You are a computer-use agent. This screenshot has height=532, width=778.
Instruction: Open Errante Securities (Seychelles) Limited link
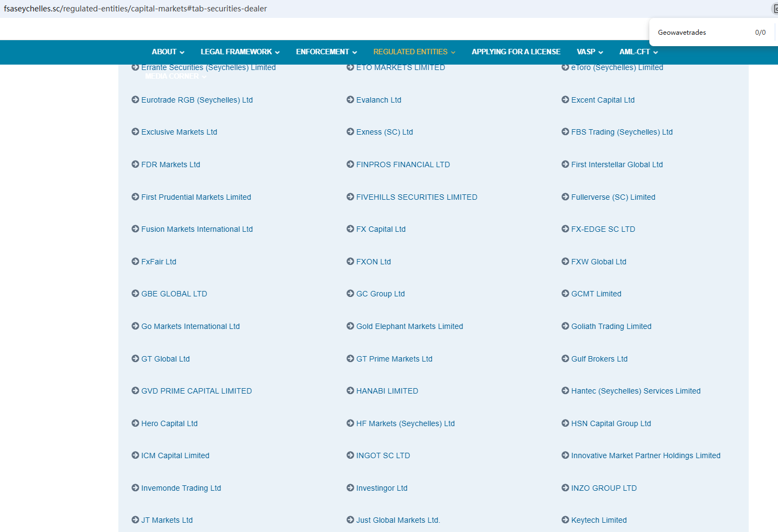208,68
